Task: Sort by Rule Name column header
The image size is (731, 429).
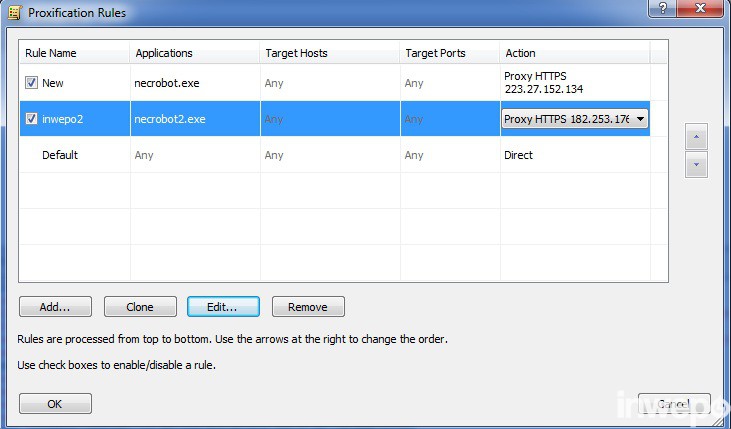Action: [x=74, y=53]
